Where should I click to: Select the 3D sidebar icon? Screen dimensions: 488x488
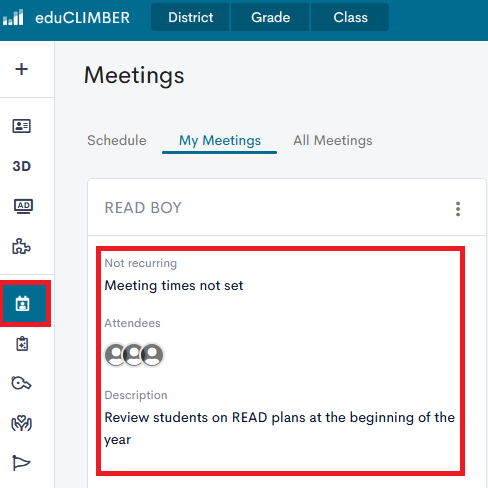(x=22, y=166)
